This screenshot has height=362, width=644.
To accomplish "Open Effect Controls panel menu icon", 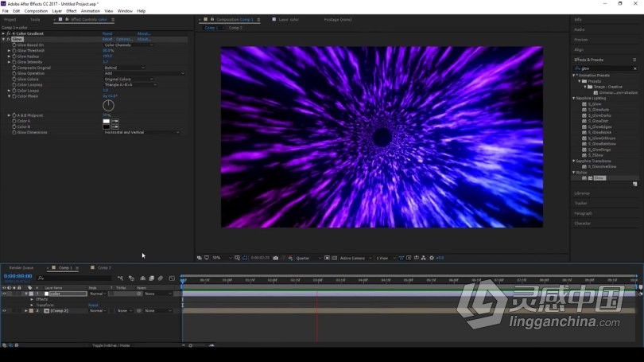I will (113, 19).
